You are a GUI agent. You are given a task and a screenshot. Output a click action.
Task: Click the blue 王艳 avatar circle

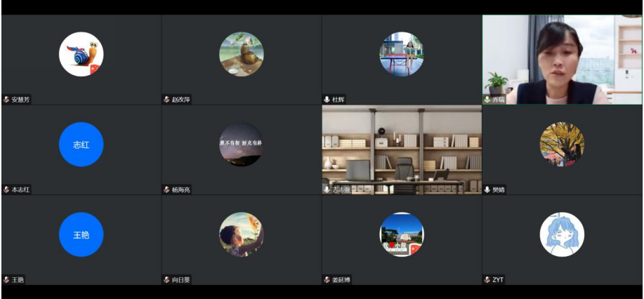(81, 234)
